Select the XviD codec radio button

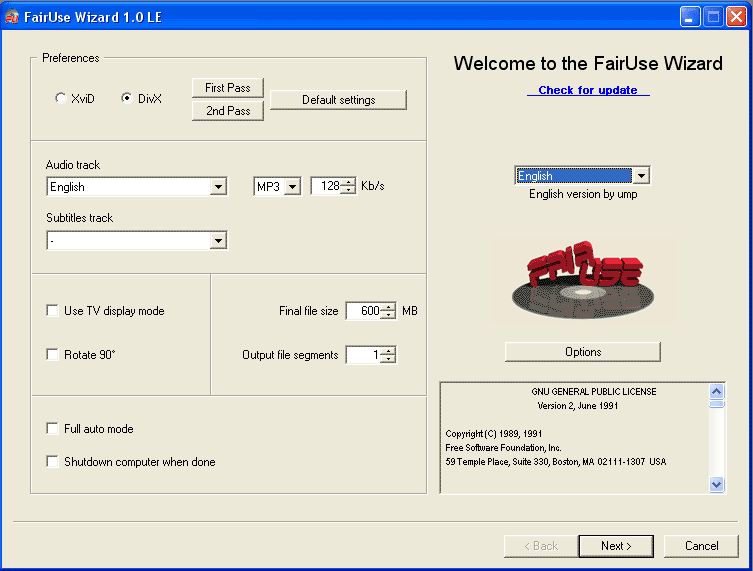[x=61, y=98]
